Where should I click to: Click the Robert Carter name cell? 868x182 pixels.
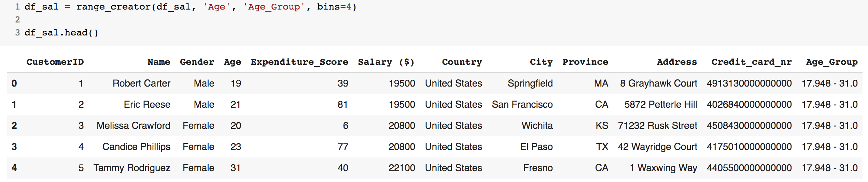pos(141,84)
